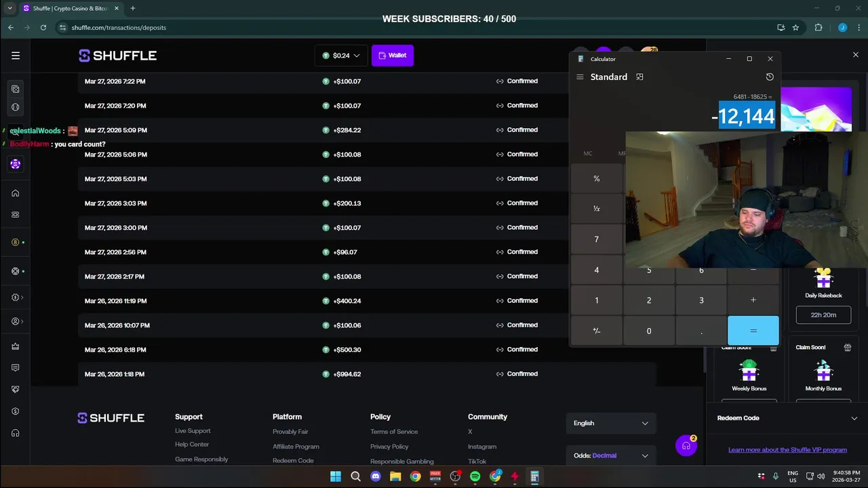The width and height of the screenshot is (868, 488).
Task: Open the Shuffle hamburger menu
Action: click(16, 56)
